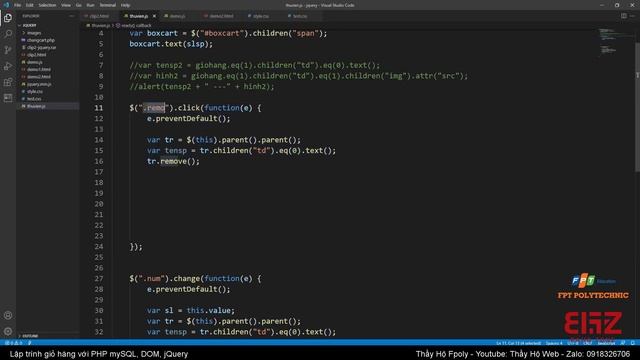Switch to the demo2.html editor tab
The height and width of the screenshot is (360, 640).
tap(222, 16)
